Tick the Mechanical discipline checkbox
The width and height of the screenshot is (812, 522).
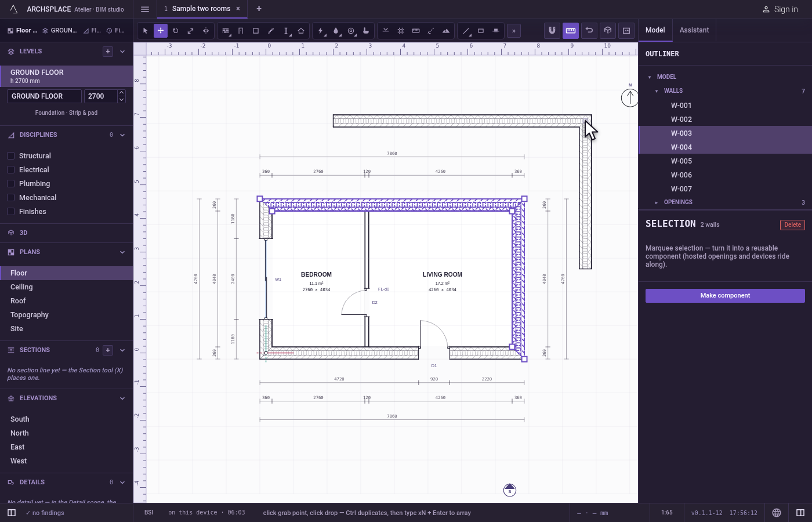pos(10,197)
